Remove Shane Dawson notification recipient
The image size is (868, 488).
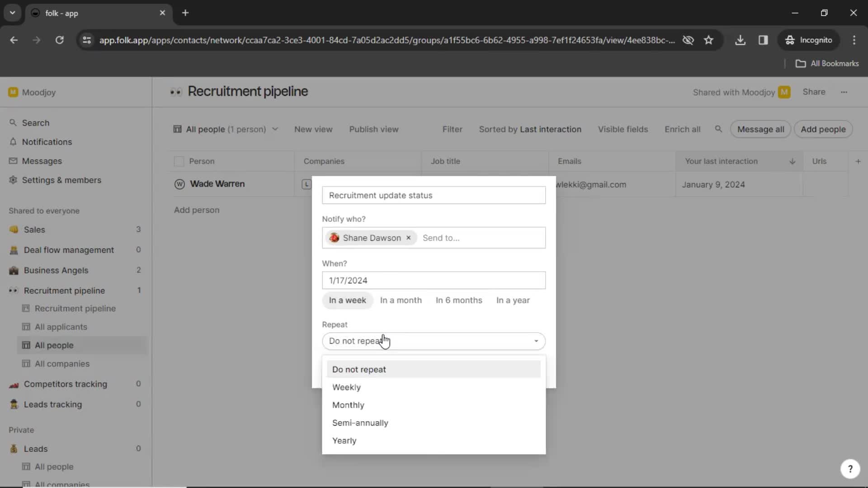408,238
